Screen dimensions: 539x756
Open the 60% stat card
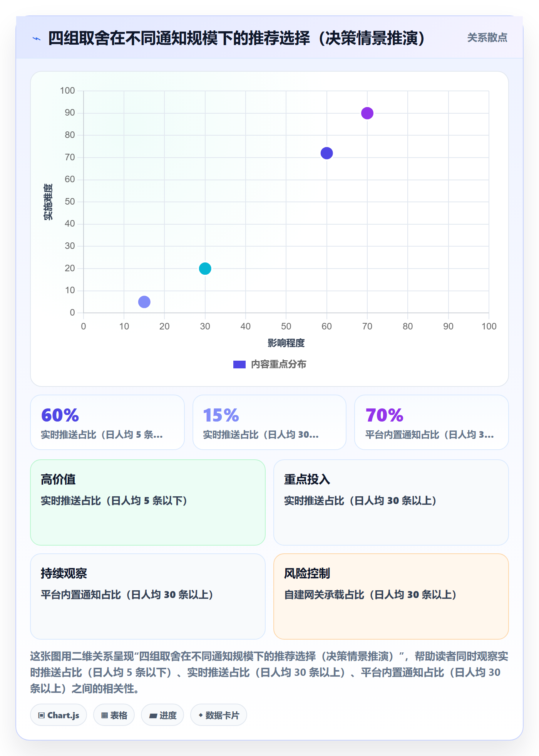click(107, 422)
